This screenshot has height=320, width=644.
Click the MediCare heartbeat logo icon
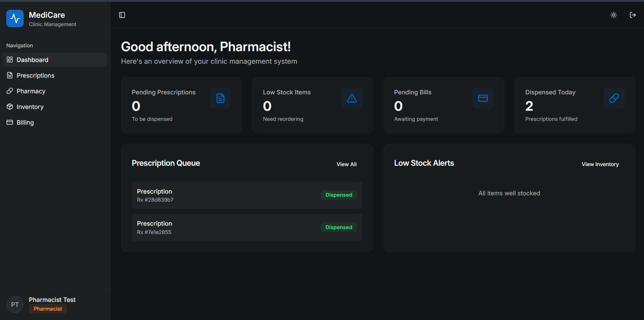[x=15, y=18]
